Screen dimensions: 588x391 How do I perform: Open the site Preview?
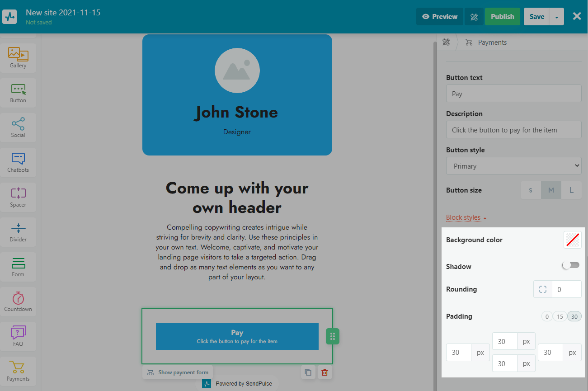pos(439,17)
